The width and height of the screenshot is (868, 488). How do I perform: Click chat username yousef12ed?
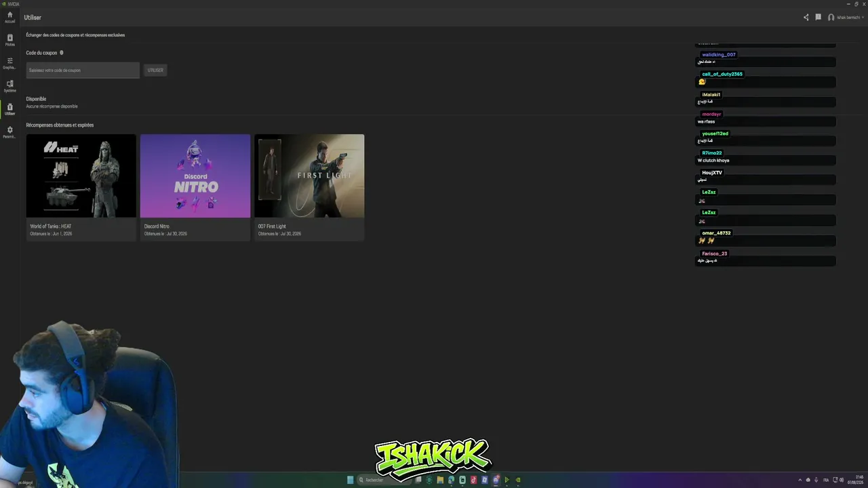click(x=715, y=134)
